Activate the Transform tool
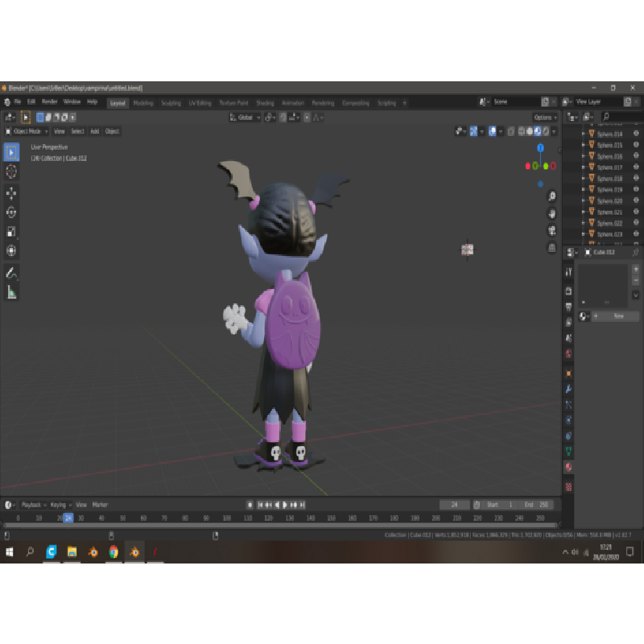 coord(11,250)
